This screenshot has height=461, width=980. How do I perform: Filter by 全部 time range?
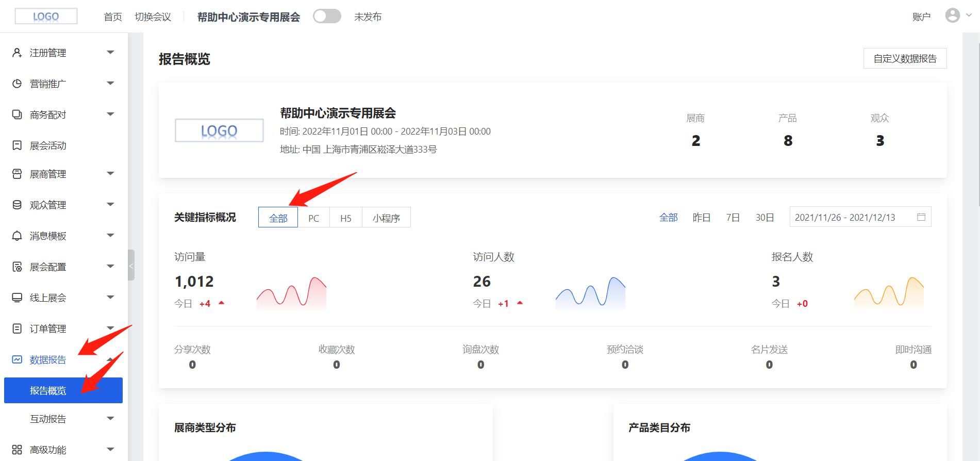pos(668,218)
